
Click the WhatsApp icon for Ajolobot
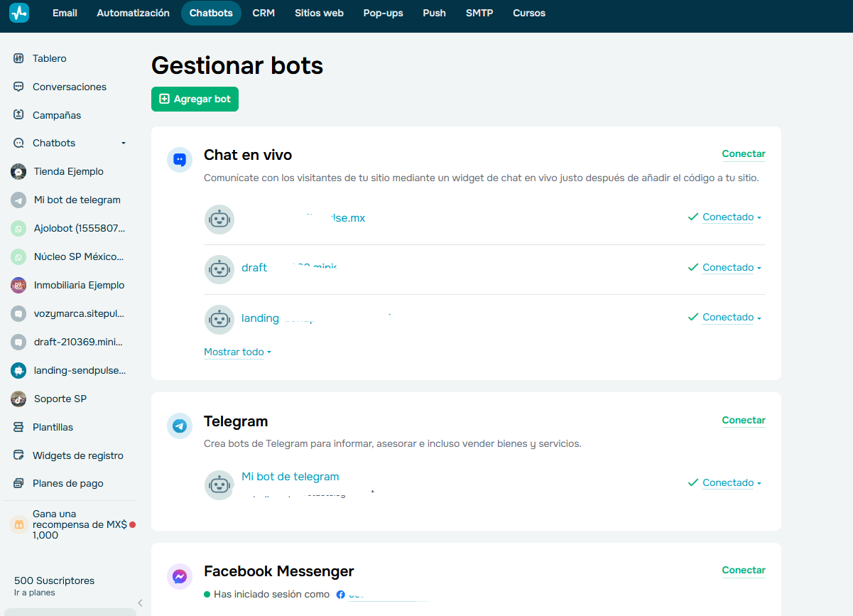click(x=18, y=228)
